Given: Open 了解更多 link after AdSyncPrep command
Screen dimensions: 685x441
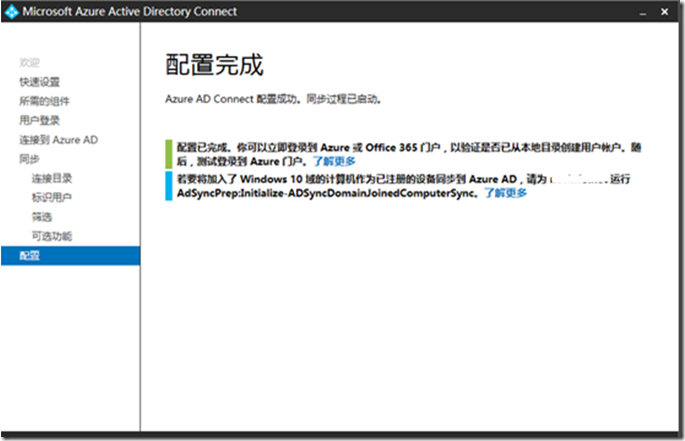Looking at the screenshot, I should pyautogui.click(x=505, y=193).
